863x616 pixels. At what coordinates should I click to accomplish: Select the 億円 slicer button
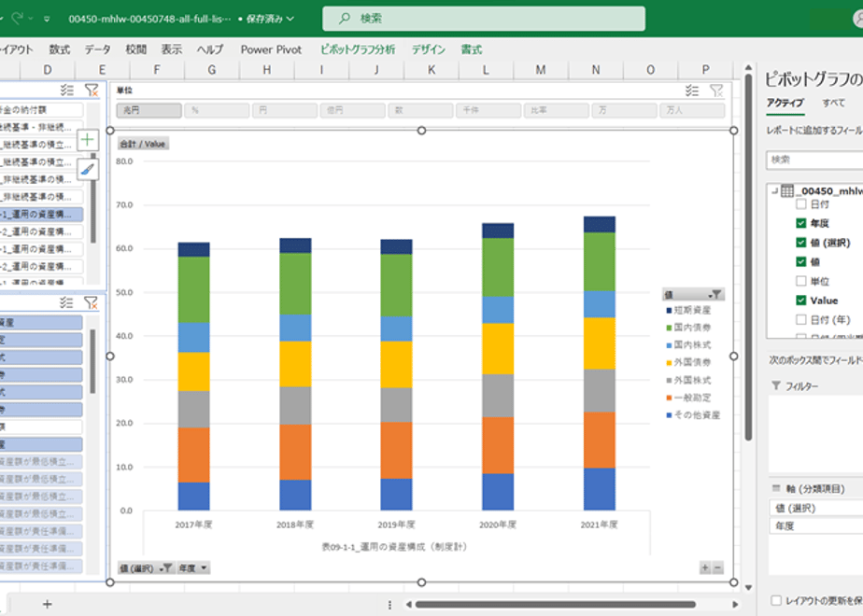[353, 110]
